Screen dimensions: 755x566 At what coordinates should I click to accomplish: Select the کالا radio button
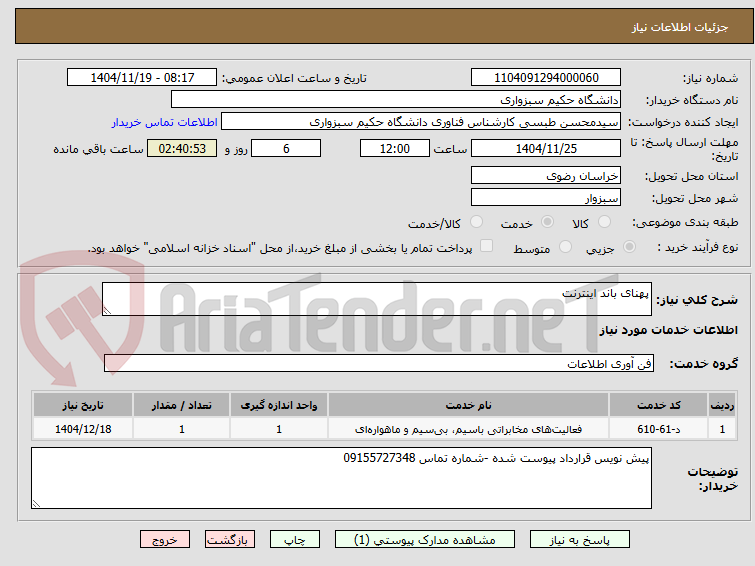pos(604,222)
